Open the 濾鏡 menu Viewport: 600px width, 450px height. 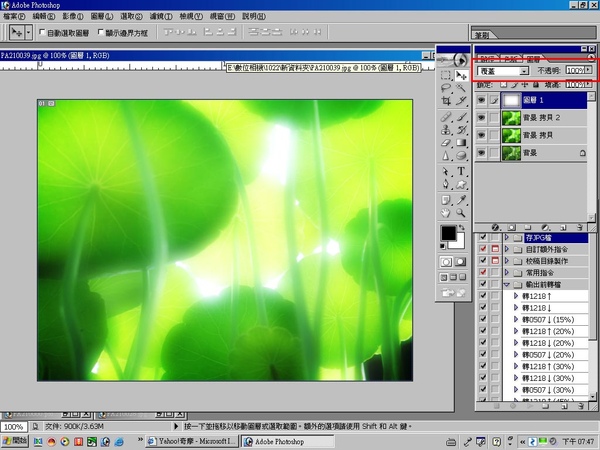tap(162, 17)
